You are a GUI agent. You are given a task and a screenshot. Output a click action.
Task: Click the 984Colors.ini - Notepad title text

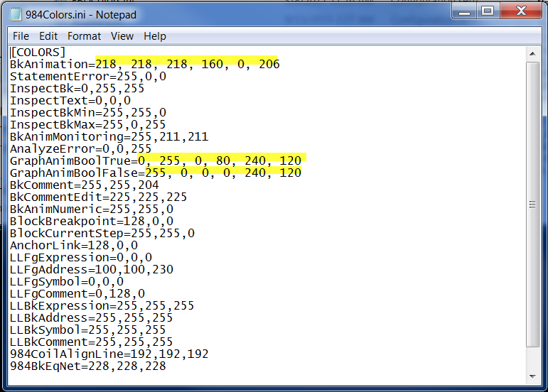tap(81, 15)
